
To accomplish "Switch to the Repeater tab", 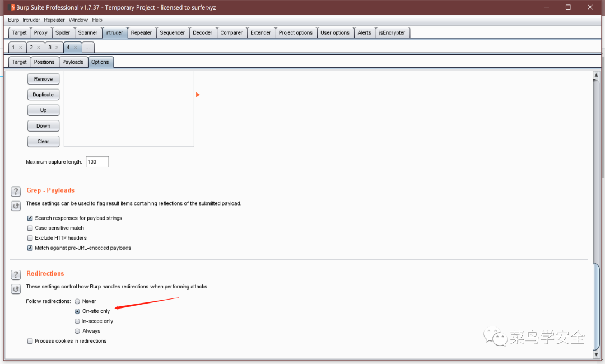I will 141,33.
